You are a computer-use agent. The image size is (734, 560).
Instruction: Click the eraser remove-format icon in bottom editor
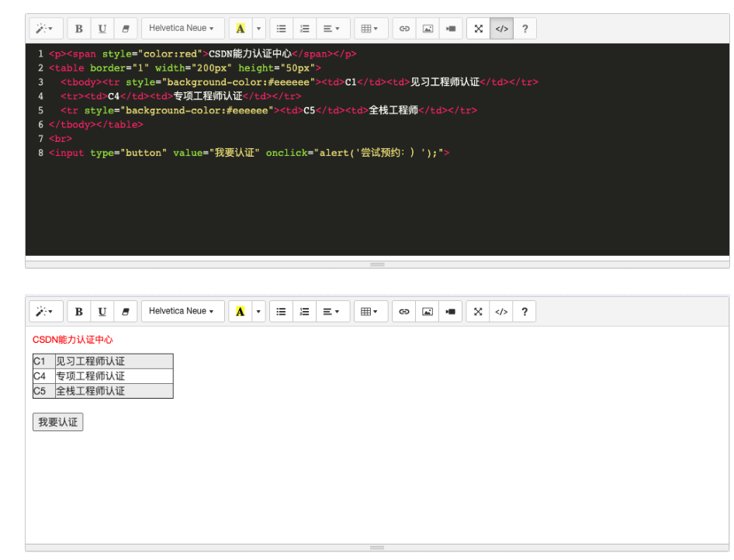126,312
